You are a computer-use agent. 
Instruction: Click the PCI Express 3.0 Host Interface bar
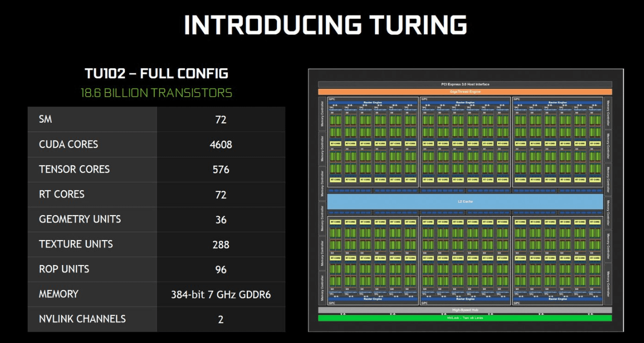(465, 84)
